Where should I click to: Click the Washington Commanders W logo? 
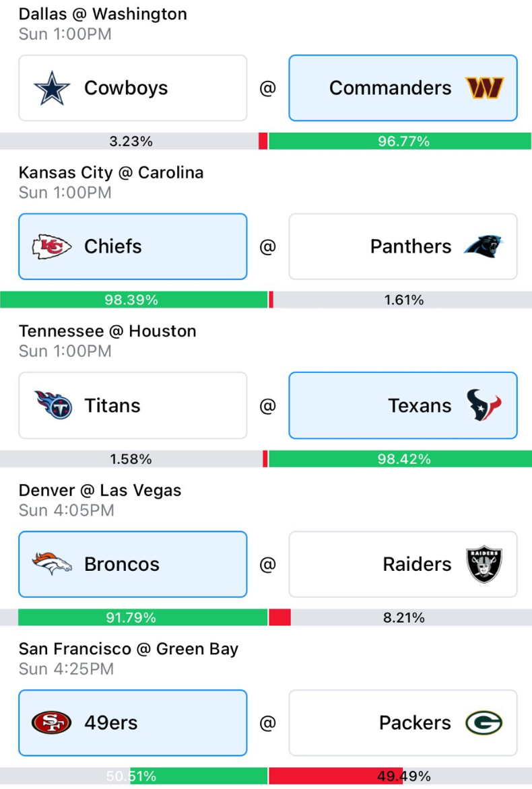click(484, 88)
